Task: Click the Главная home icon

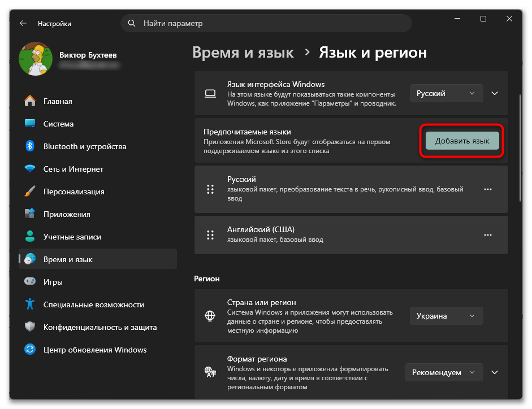Action: [30, 101]
